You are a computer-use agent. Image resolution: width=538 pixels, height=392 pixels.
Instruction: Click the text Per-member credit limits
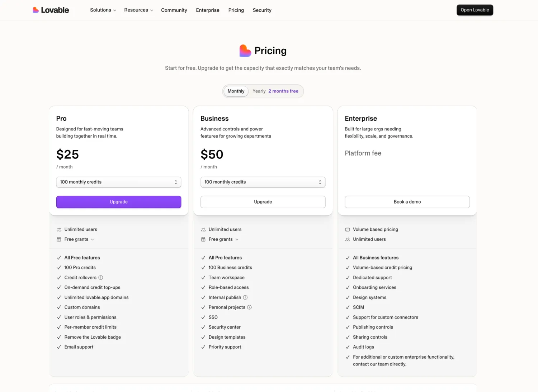pyautogui.click(x=90, y=327)
